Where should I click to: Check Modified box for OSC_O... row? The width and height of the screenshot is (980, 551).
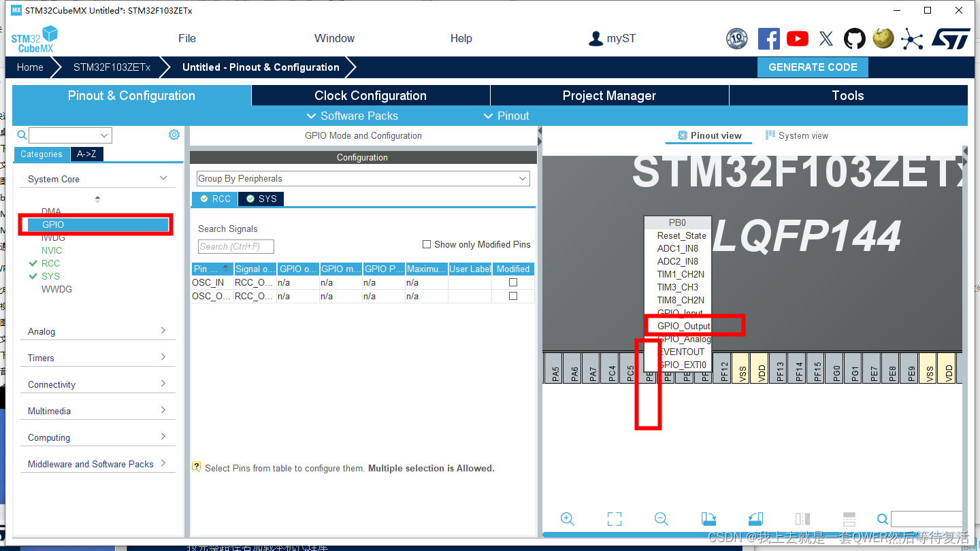513,296
